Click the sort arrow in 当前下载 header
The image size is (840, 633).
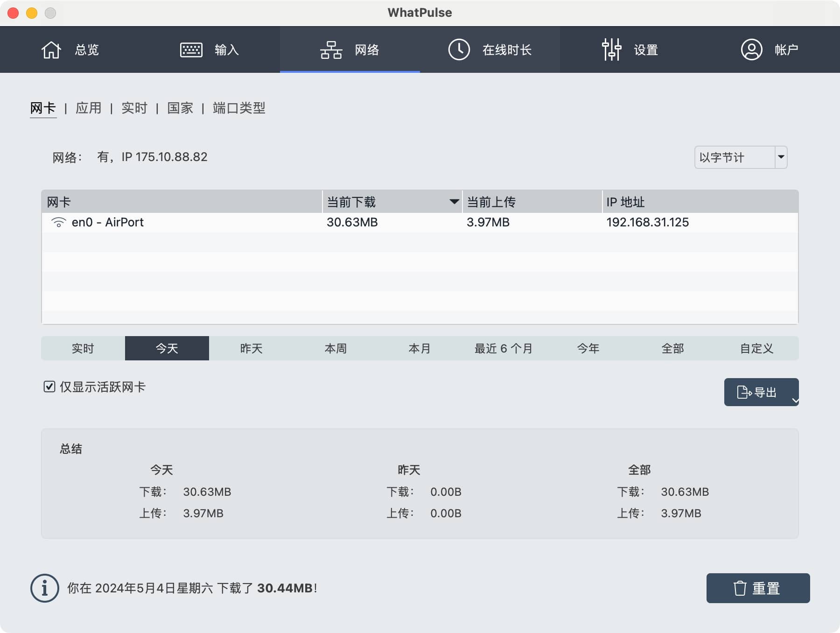454,202
